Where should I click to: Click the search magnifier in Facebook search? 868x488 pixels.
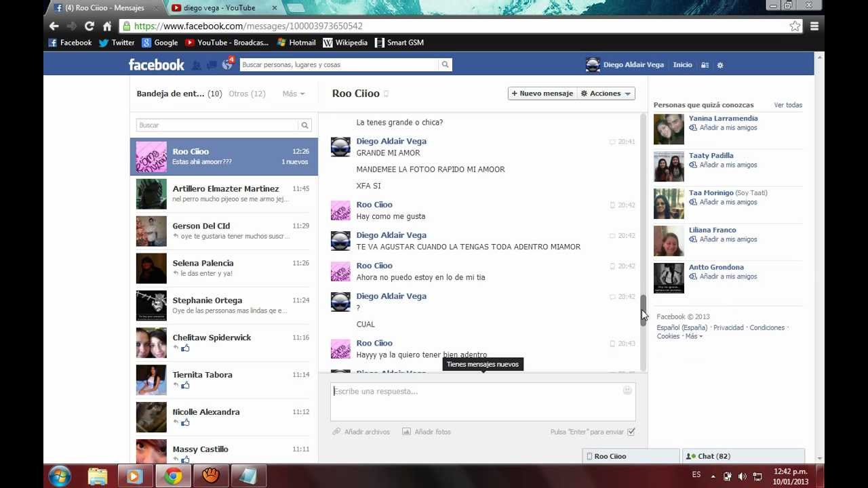(445, 64)
